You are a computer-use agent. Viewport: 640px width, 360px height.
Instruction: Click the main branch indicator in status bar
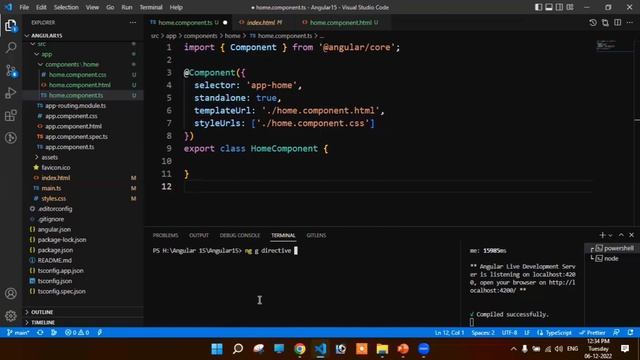coord(18,333)
